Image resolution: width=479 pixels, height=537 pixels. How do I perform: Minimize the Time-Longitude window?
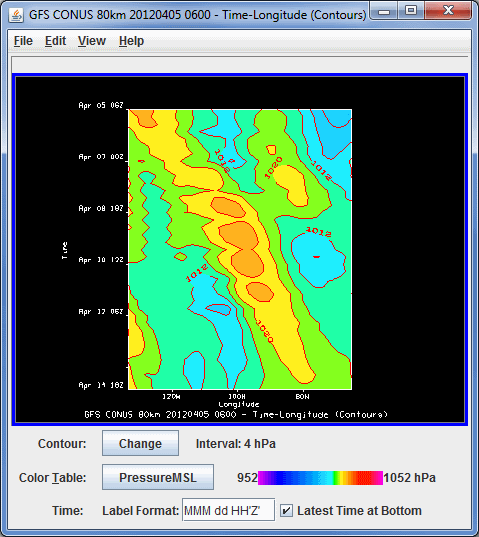[x=384, y=10]
